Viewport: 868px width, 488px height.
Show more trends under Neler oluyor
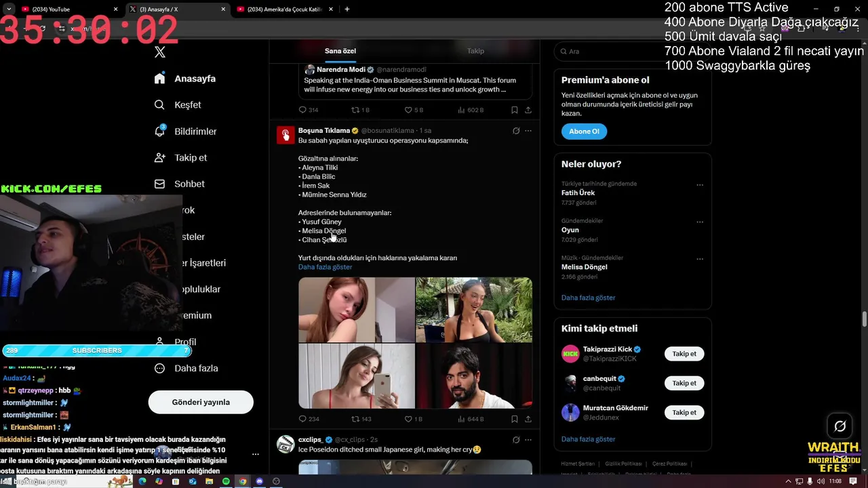(x=588, y=298)
